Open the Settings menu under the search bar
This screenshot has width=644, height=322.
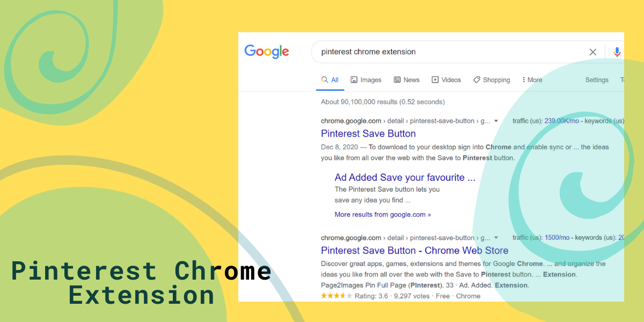click(597, 80)
